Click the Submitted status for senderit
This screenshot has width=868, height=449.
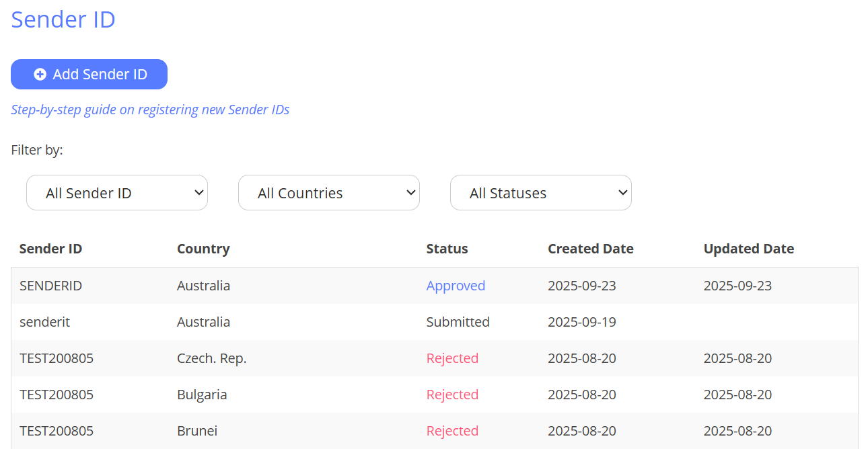pyautogui.click(x=458, y=322)
